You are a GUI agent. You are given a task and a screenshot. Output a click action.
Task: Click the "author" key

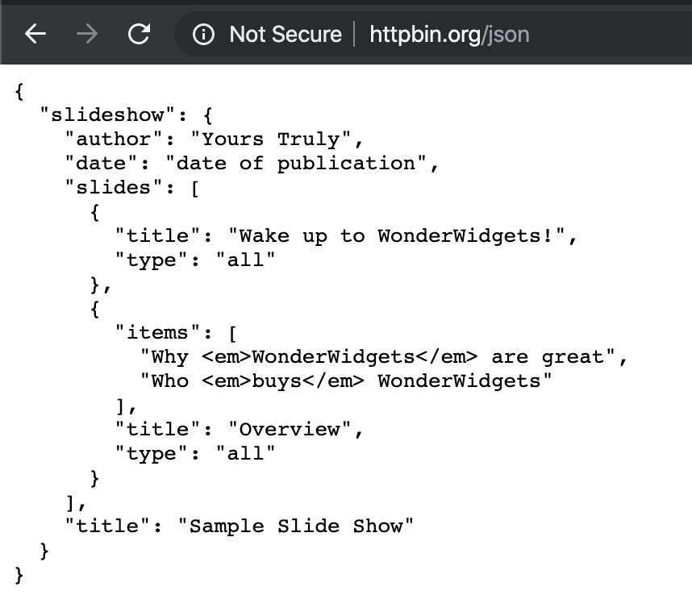[x=114, y=139]
